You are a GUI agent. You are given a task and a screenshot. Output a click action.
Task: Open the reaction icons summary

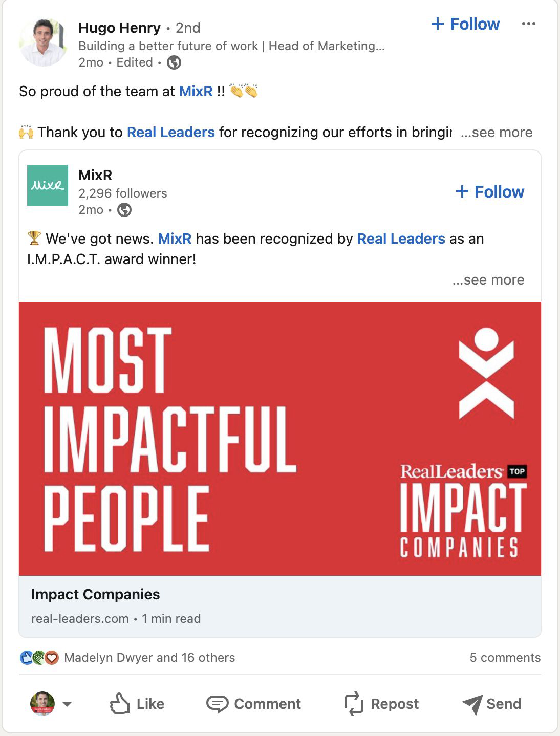click(39, 658)
